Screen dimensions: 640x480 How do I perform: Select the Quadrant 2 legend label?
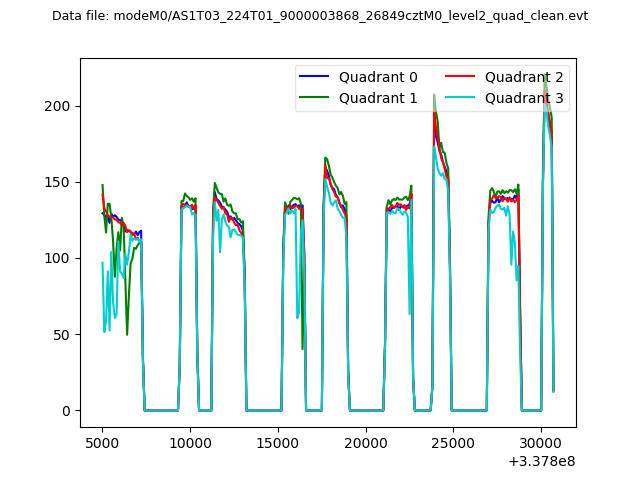coord(524,77)
